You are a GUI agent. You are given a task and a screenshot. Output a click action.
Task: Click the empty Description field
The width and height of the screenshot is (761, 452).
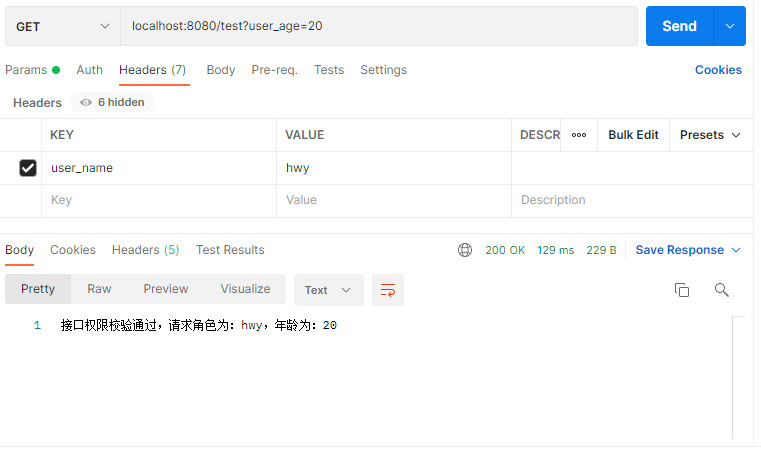click(632, 200)
